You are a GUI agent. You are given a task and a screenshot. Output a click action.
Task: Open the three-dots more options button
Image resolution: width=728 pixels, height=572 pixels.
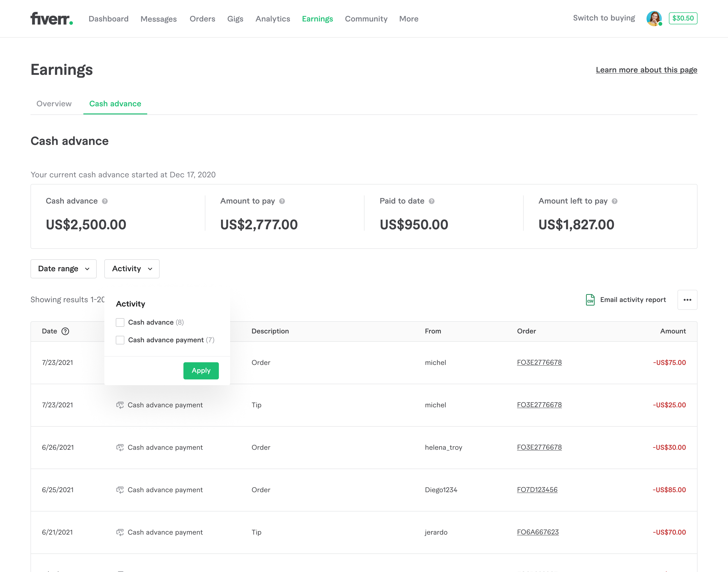(687, 300)
